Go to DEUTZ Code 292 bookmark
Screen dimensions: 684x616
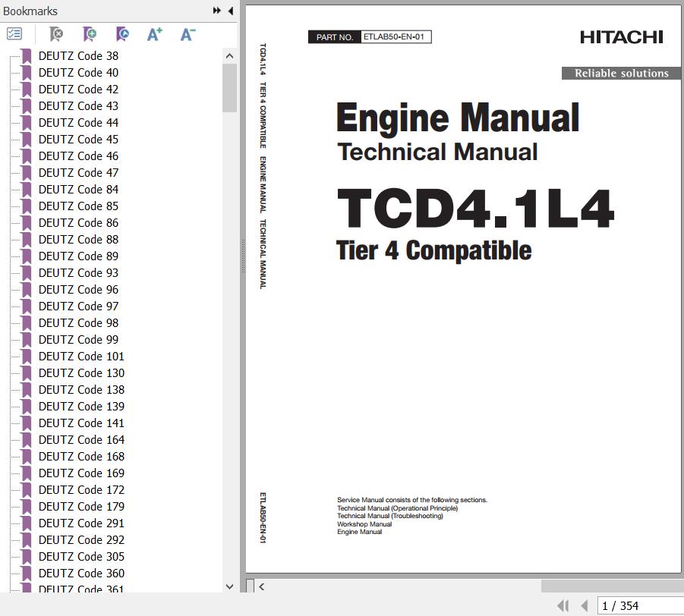coord(81,539)
